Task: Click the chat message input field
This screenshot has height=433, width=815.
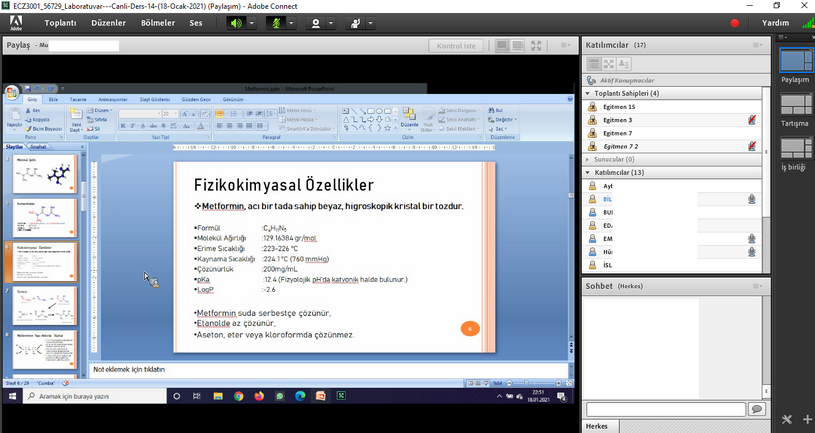Action: point(665,409)
